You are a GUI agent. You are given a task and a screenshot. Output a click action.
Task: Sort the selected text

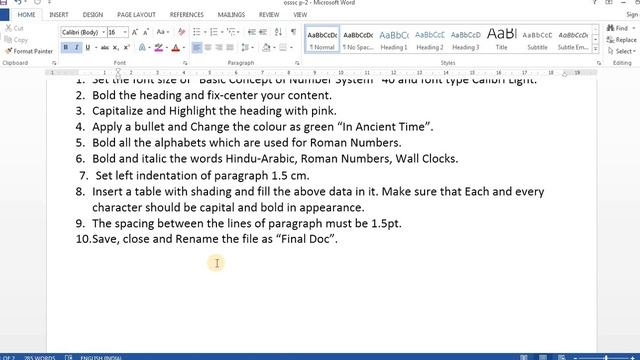[278, 32]
